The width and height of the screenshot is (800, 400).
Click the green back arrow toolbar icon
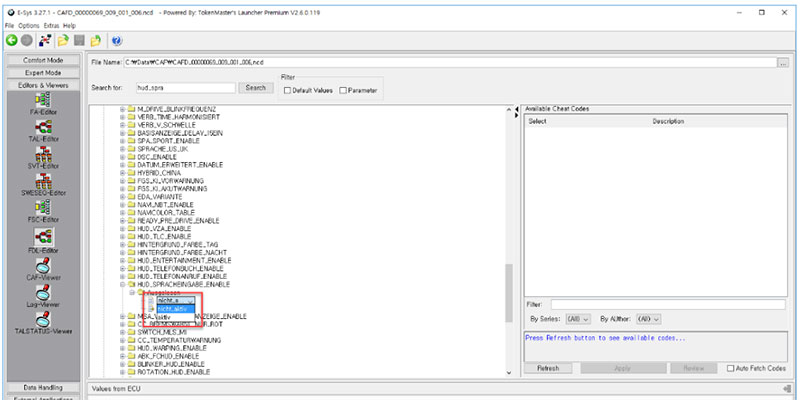[11, 40]
